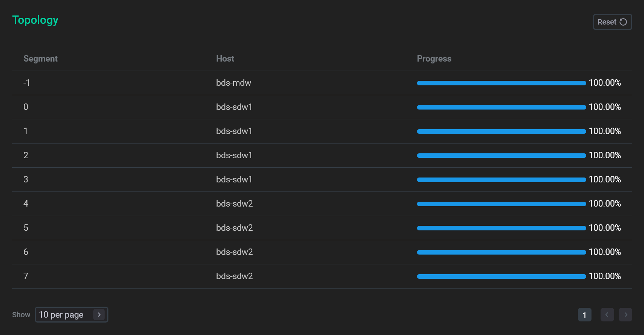644x335 pixels.
Task: Click the Segment column header
Action: pyautogui.click(x=40, y=59)
